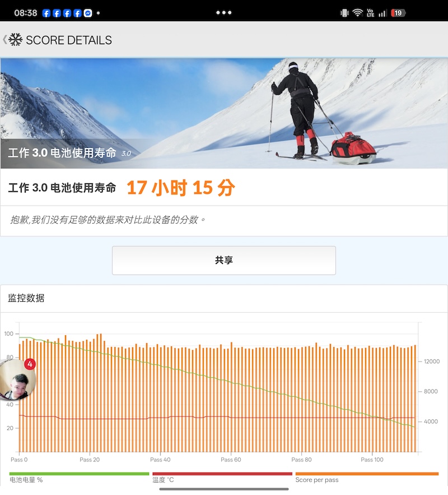Image resolution: width=448 pixels, height=495 pixels.
Task: Select the Pass 60 marker on chart
Action: point(231,460)
